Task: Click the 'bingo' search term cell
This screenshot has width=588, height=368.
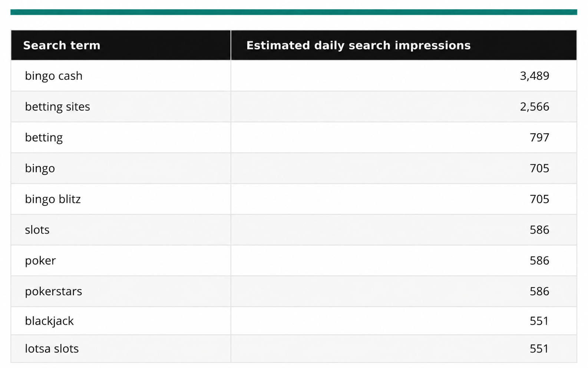Action: (40, 168)
